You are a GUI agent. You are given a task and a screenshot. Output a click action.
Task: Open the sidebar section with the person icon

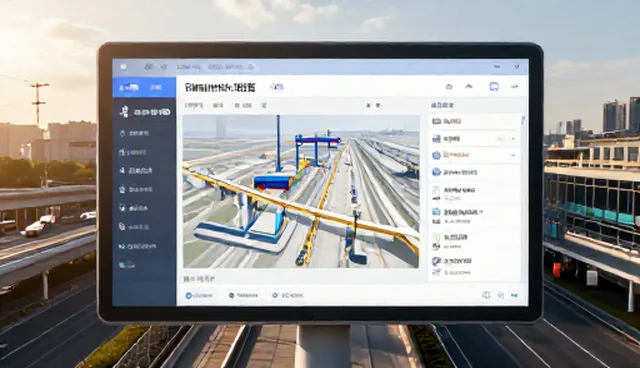point(145,112)
